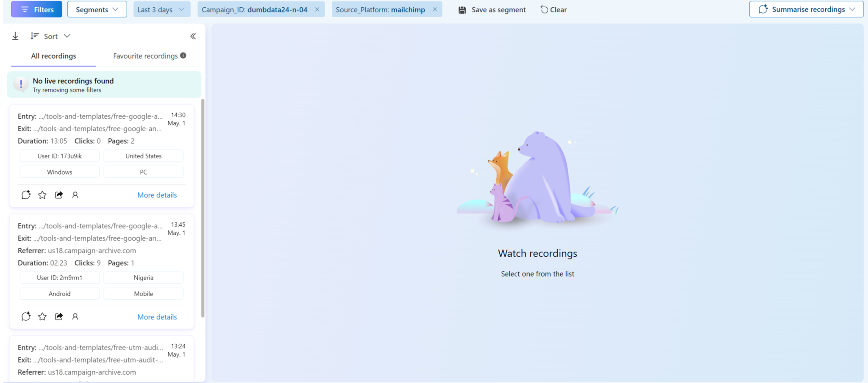The width and height of the screenshot is (868, 383).
Task: Switch to Favourite recordings tab
Action: point(145,56)
